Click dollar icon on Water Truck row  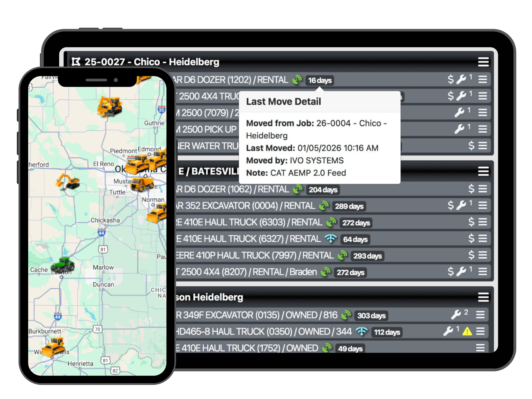click(x=471, y=145)
